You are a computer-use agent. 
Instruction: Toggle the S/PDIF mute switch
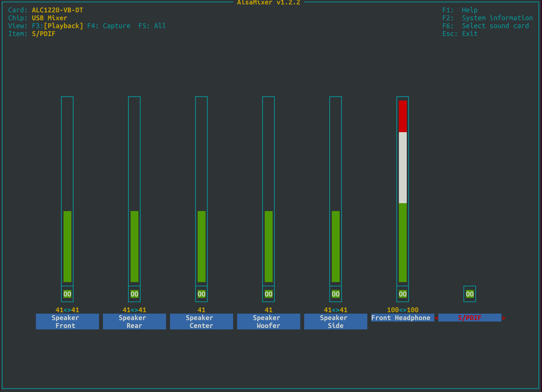tap(470, 294)
